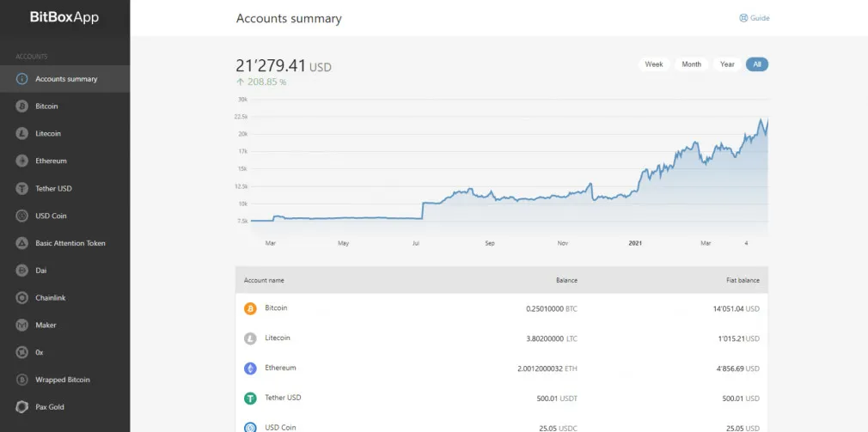868x432 pixels.
Task: Open Wrapped Bitcoin sidebar entry
Action: [64, 380]
